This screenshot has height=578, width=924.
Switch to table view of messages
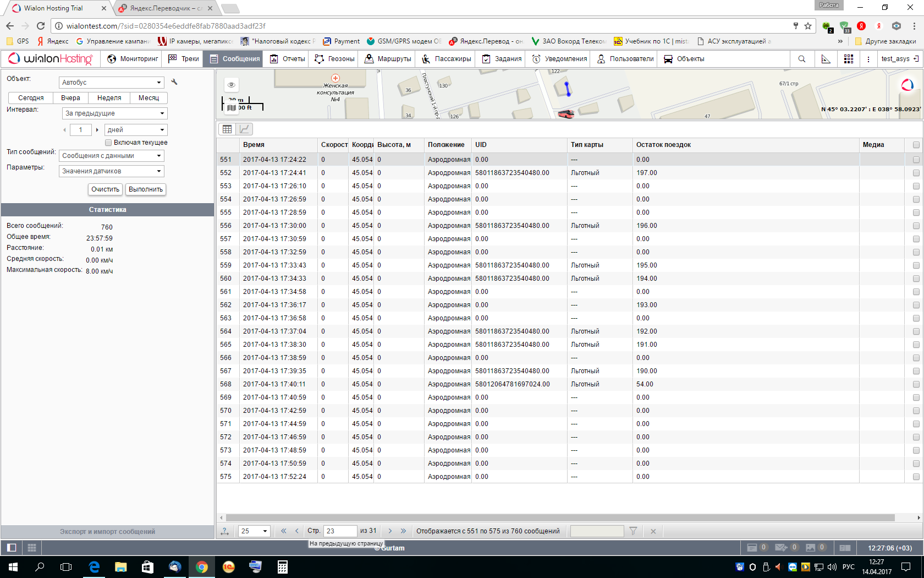[227, 129]
